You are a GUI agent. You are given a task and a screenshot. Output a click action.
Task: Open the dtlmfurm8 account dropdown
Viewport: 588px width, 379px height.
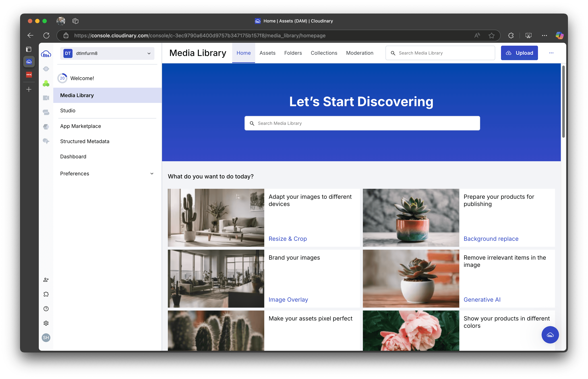pyautogui.click(x=107, y=53)
